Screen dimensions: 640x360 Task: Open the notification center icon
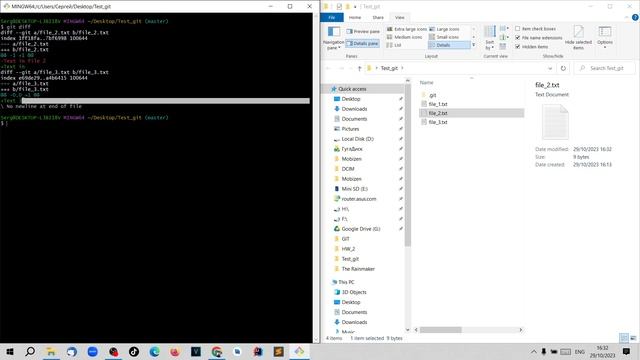click(x=627, y=351)
